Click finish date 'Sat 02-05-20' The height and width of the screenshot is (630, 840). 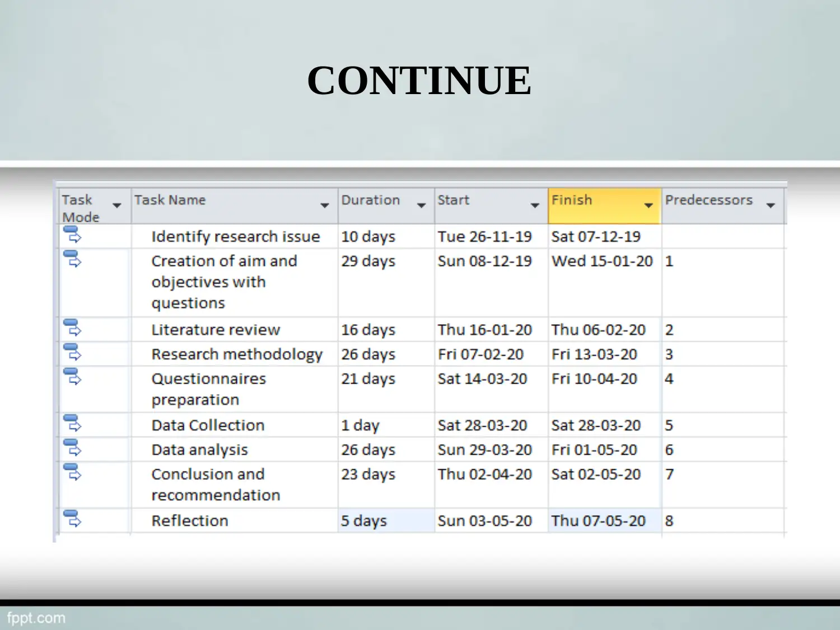click(596, 474)
